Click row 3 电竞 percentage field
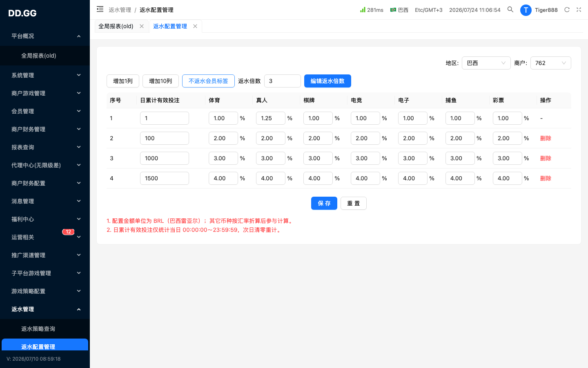 365,158
